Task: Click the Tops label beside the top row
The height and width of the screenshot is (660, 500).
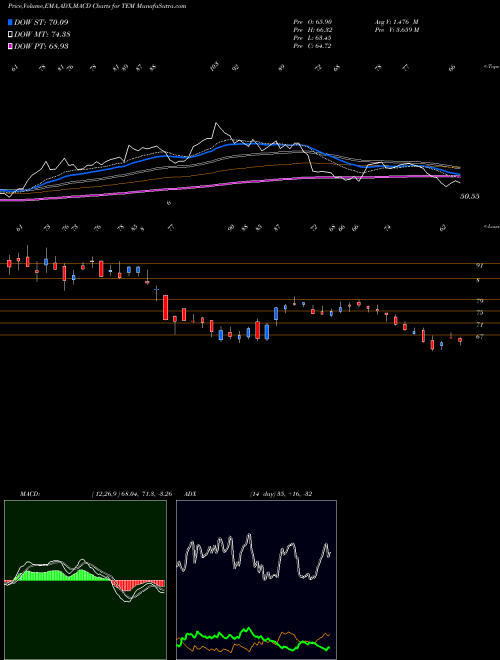Action: 491,67
